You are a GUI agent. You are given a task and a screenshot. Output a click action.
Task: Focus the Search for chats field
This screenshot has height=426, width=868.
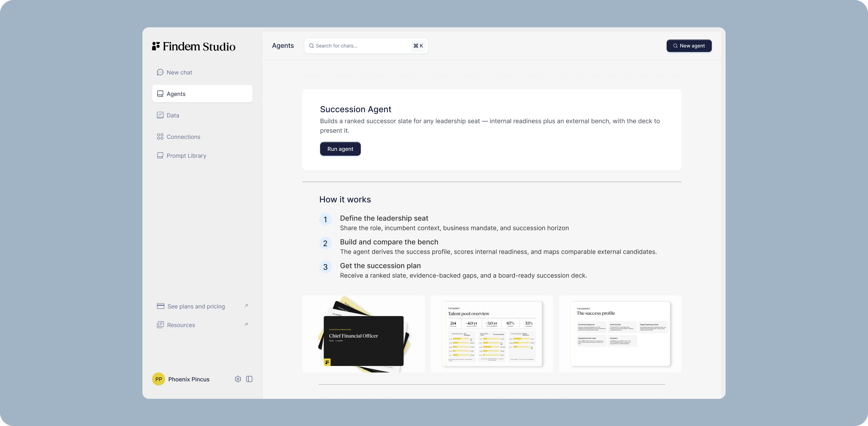coord(366,46)
